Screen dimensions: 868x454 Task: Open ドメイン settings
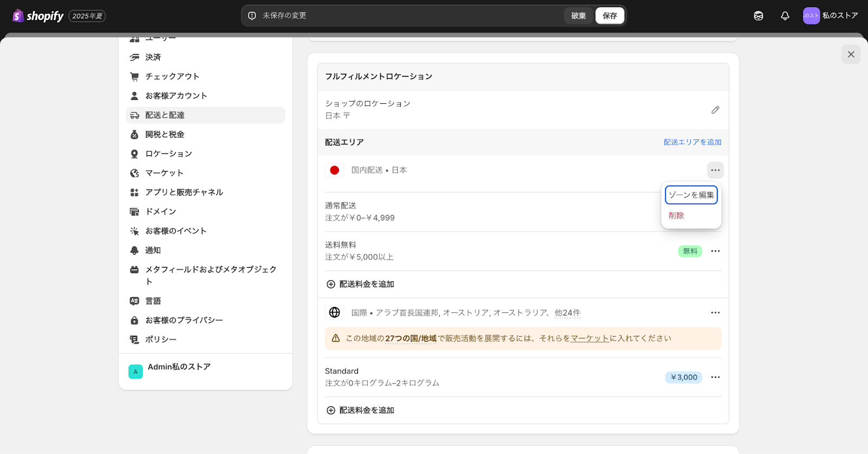[x=206, y=211]
